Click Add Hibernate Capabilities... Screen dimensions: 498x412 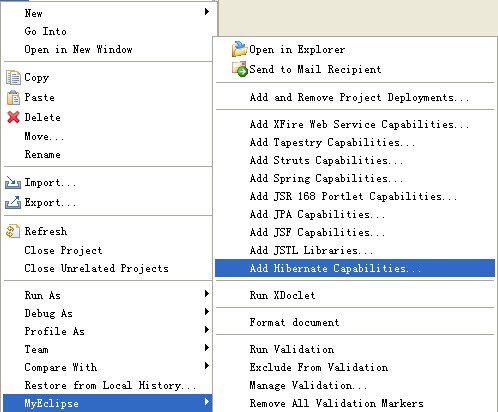pyautogui.click(x=355, y=268)
